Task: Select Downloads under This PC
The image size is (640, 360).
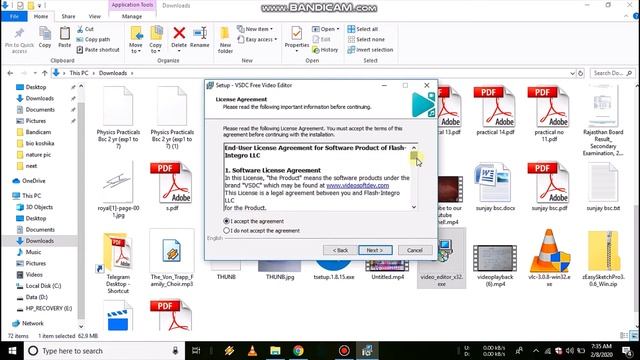Action: (40, 241)
